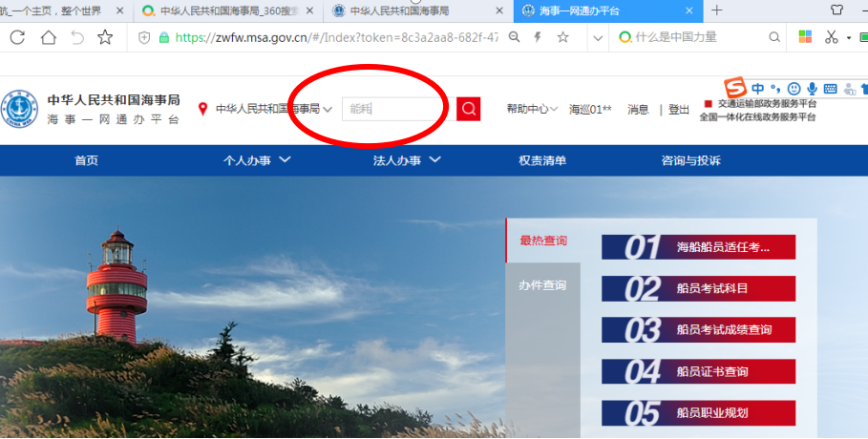Click the green padlock icon
The image size is (868, 439).
(163, 37)
